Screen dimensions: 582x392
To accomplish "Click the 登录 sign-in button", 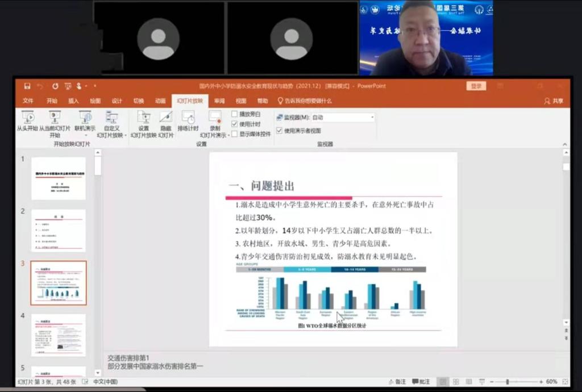I will point(476,86).
